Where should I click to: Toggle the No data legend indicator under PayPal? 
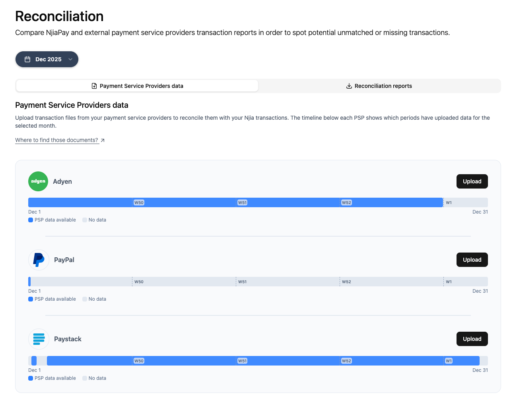84,299
